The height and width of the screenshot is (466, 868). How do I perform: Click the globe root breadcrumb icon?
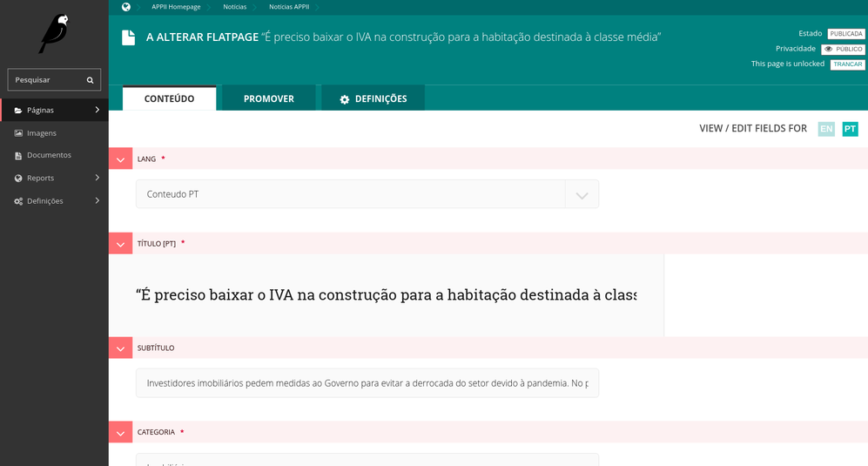(x=126, y=7)
